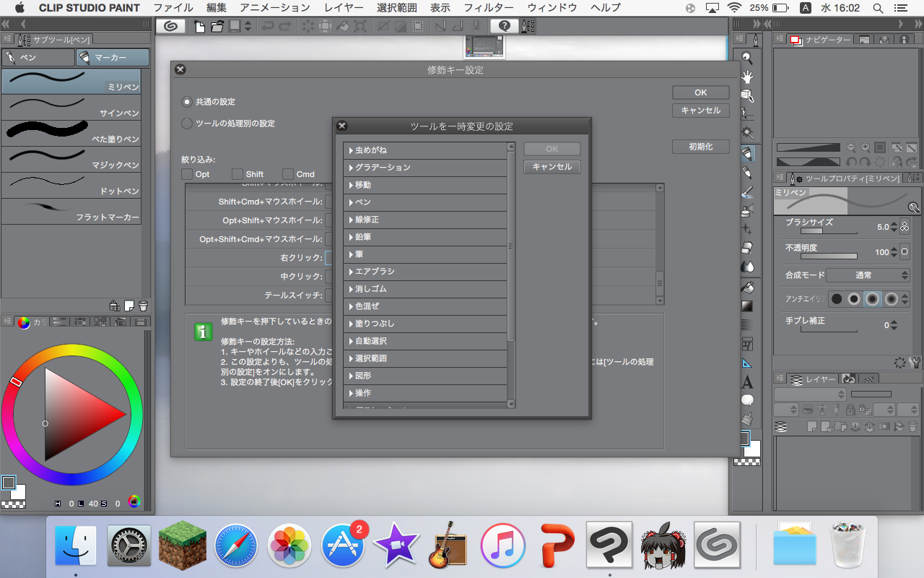Expand the エアブラシ tool category
Viewport: 924px width, 578px height.
point(350,272)
